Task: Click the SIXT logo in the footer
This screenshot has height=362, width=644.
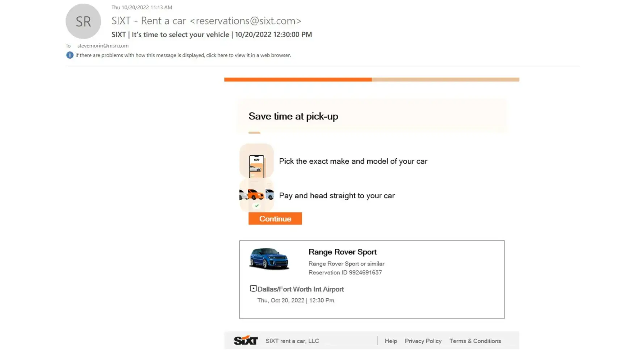Action: 246,341
